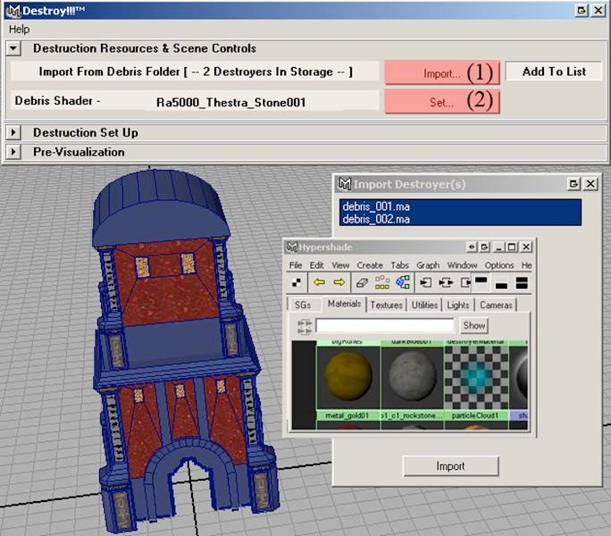The height and width of the screenshot is (536, 611).
Task: Clear the graph with the eraser icon
Action: pyautogui.click(x=362, y=282)
